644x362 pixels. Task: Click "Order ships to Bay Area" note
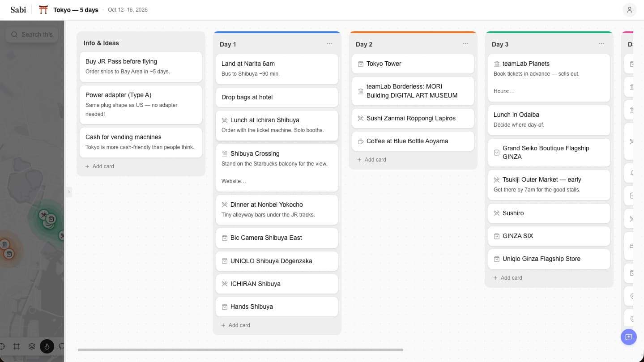[128, 72]
